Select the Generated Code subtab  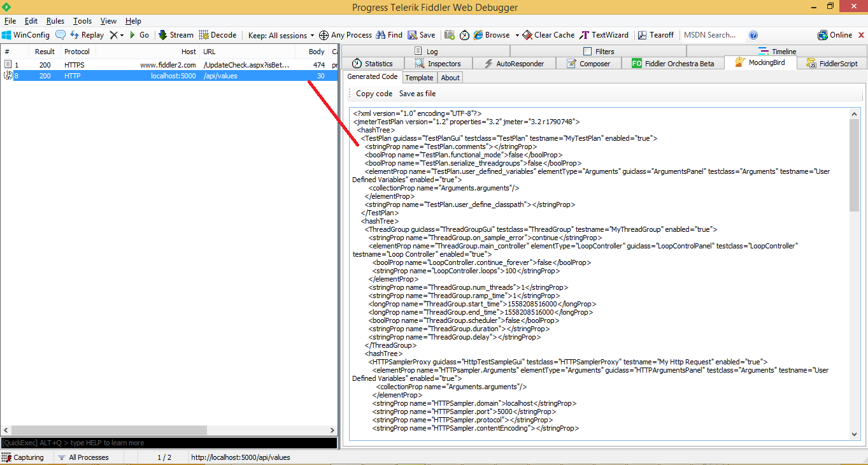click(x=373, y=76)
